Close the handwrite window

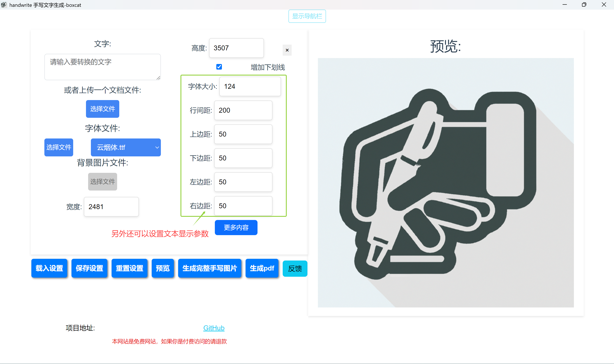click(604, 5)
